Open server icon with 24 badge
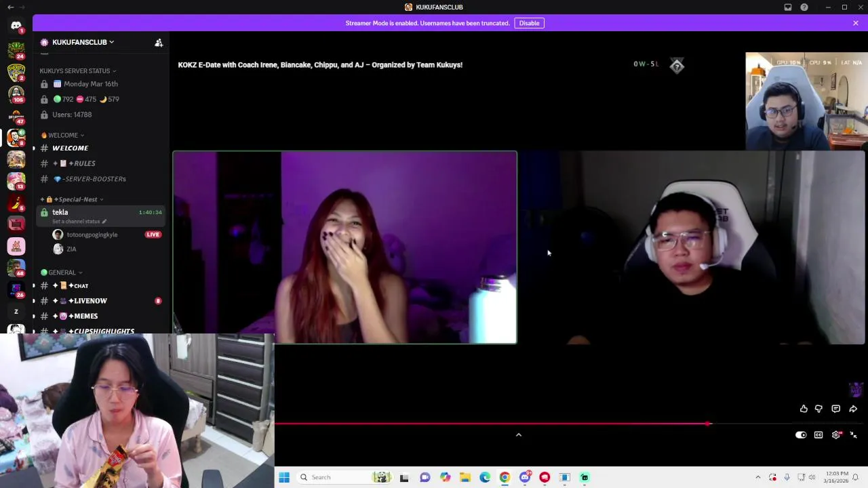 [x=16, y=49]
